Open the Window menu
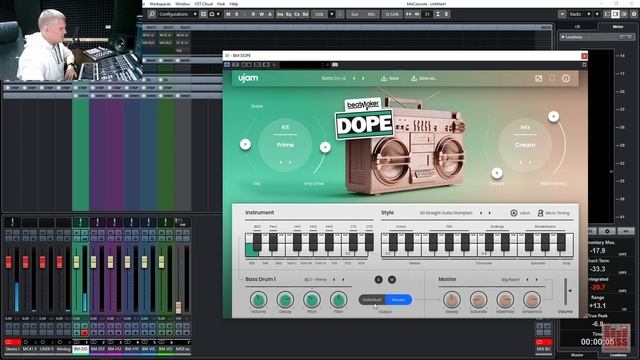 click(182, 4)
